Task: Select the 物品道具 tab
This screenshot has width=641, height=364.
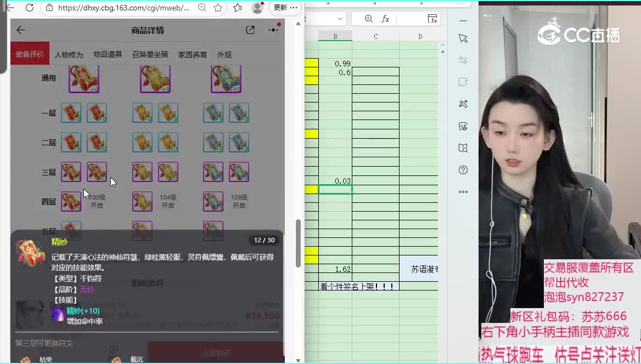Action: click(x=108, y=55)
